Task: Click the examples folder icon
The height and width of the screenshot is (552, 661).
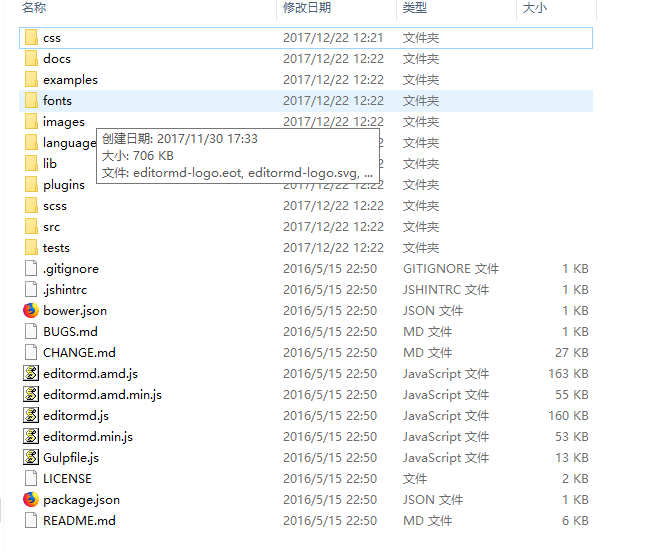Action: point(31,80)
